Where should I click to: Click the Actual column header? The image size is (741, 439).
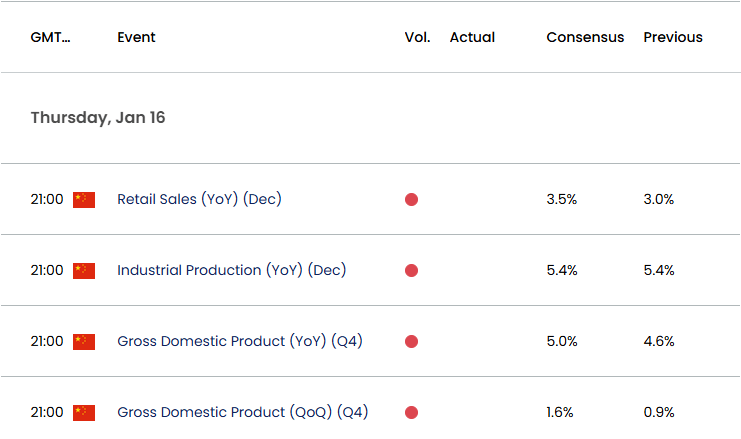click(472, 37)
